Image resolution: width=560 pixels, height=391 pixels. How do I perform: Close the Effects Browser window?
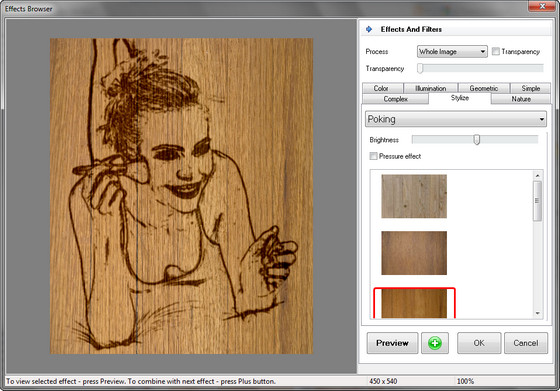click(542, 6)
